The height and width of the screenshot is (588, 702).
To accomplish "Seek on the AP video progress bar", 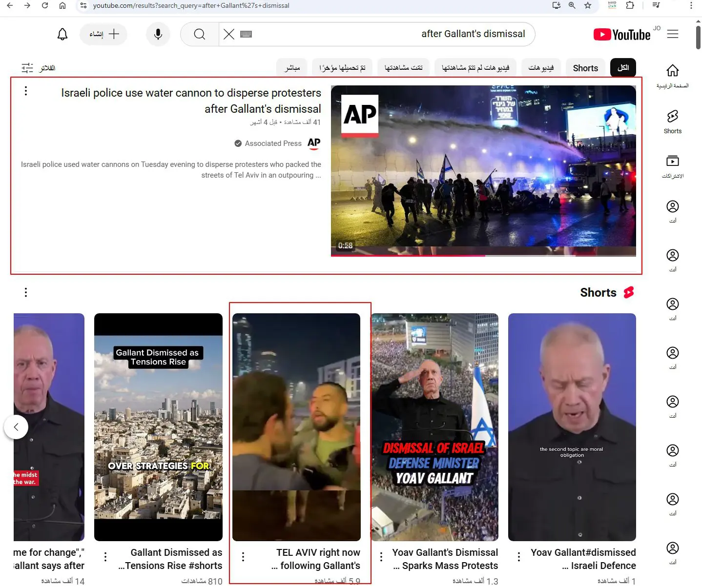I will (483, 255).
